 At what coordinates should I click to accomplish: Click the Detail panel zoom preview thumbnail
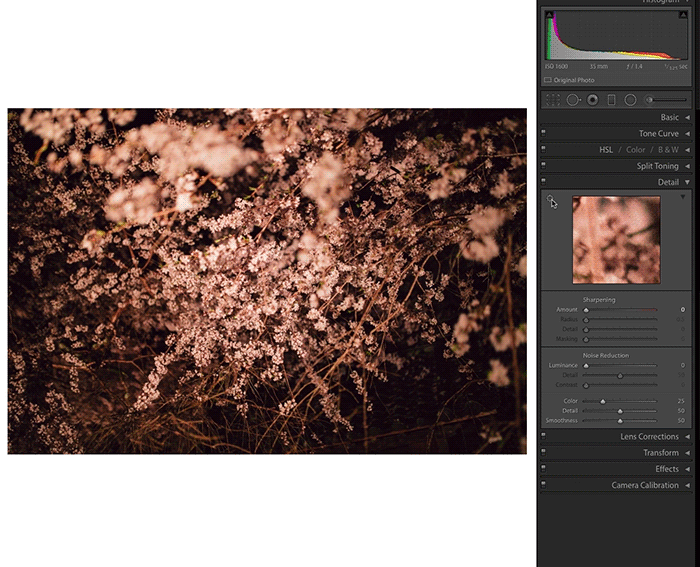(616, 240)
